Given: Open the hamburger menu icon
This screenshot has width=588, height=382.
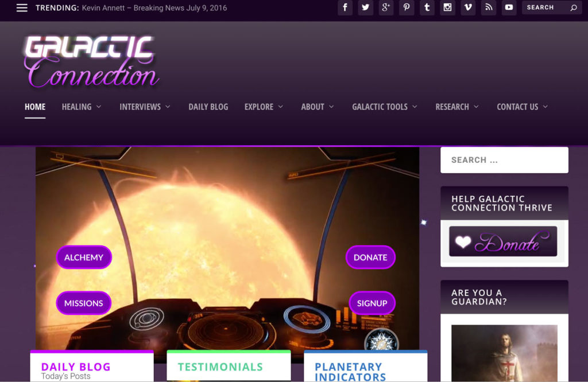Looking at the screenshot, I should point(22,8).
